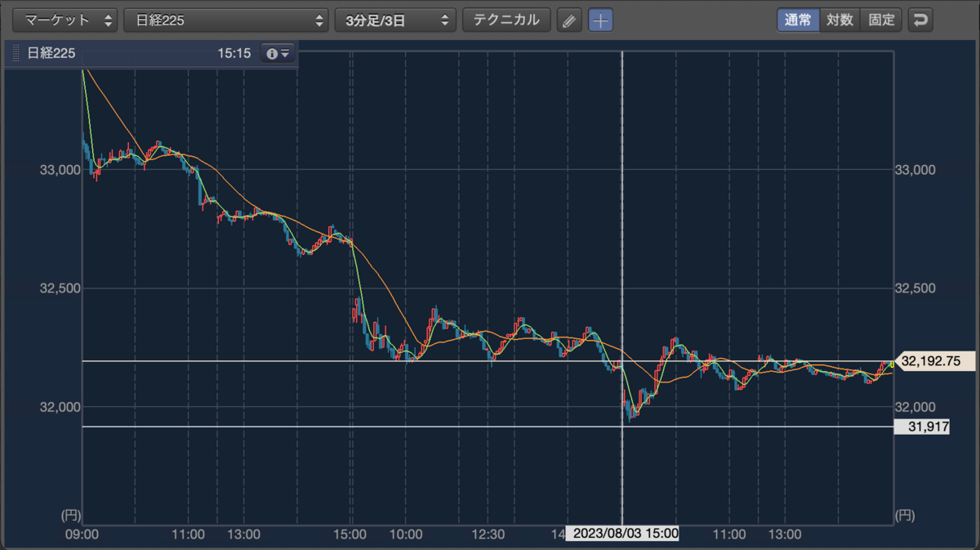Click the 32,192.75 current price label
This screenshot has width=980, height=550.
pos(937,360)
